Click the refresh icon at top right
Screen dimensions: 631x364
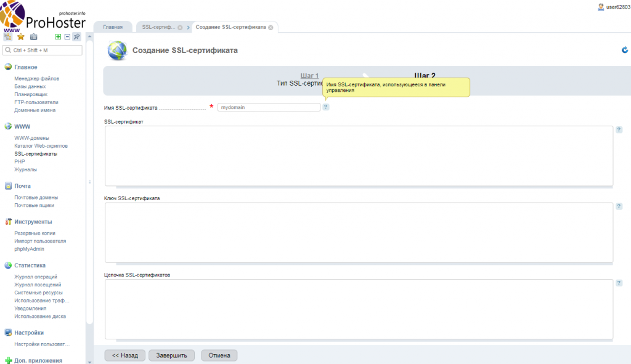(x=625, y=51)
